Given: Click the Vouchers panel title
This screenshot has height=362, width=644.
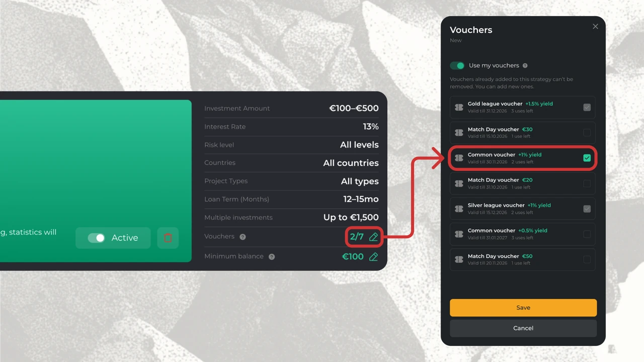Looking at the screenshot, I should click(x=471, y=30).
